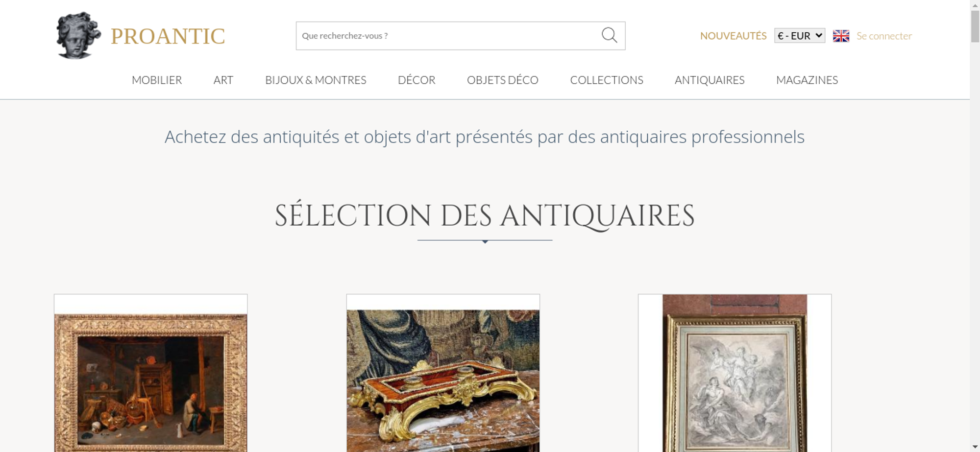Open the Magazines menu
Viewport: 980px width, 452px height.
(x=807, y=80)
